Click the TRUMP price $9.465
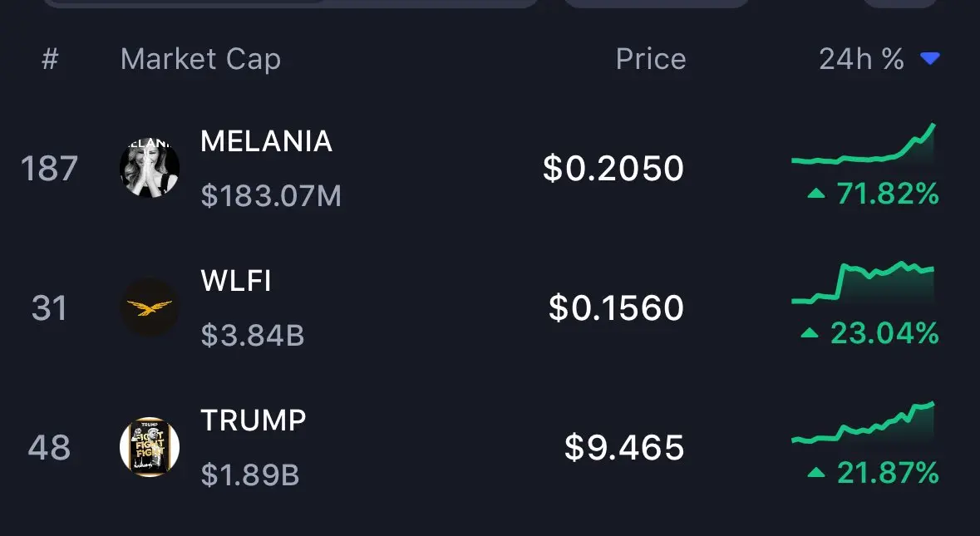980x536 pixels. click(624, 448)
